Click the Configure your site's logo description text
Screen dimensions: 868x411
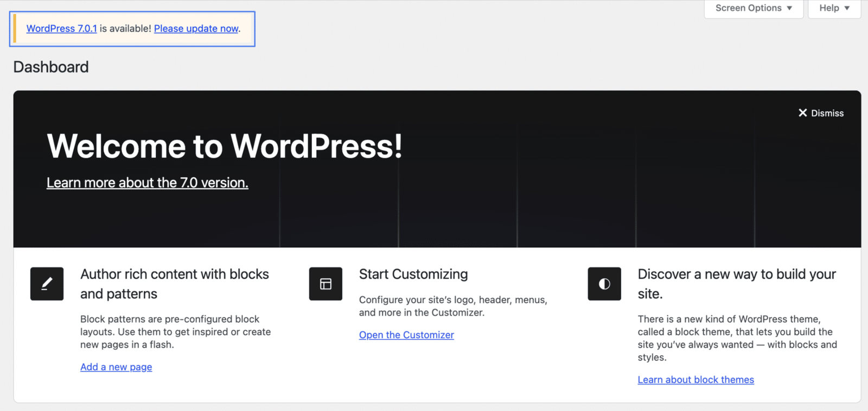(453, 306)
